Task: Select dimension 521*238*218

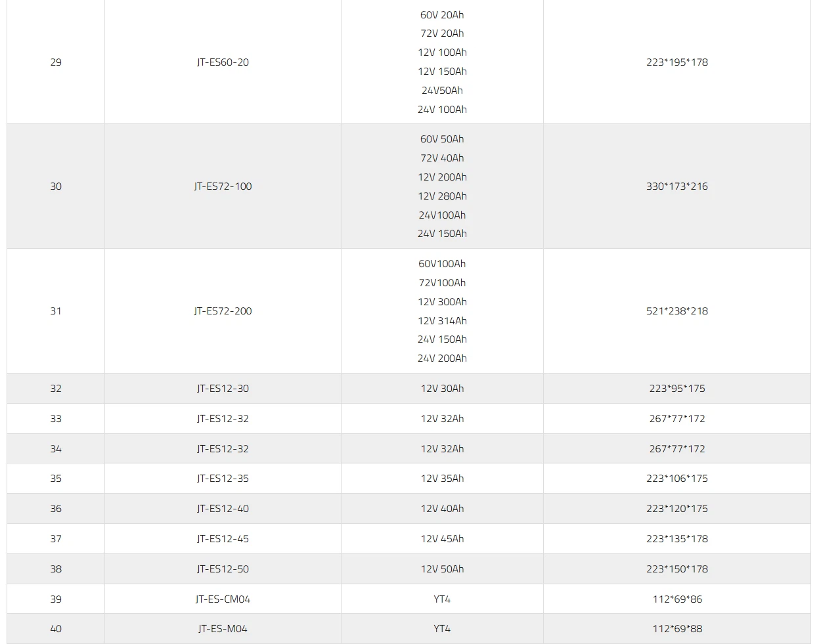Action: coord(676,311)
